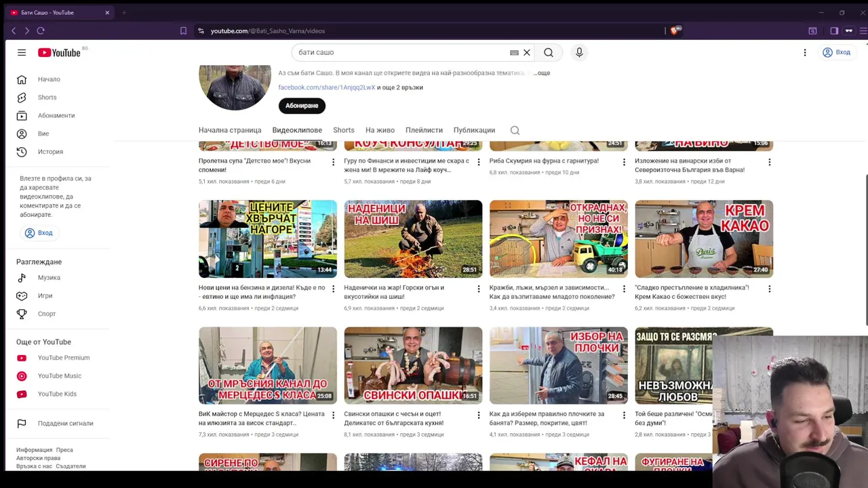Run search with the magnifier button
Viewport: 868px width, 488px height.
[549, 52]
